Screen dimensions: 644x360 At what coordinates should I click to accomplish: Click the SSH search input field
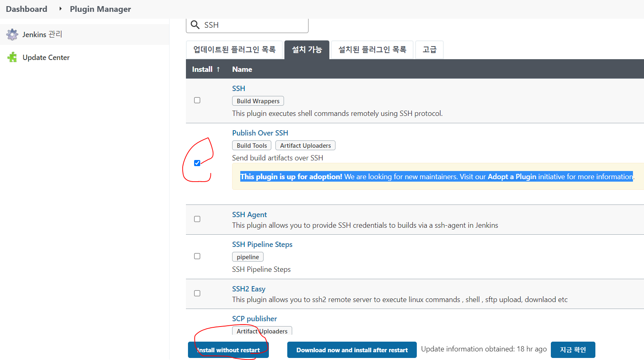click(x=247, y=25)
